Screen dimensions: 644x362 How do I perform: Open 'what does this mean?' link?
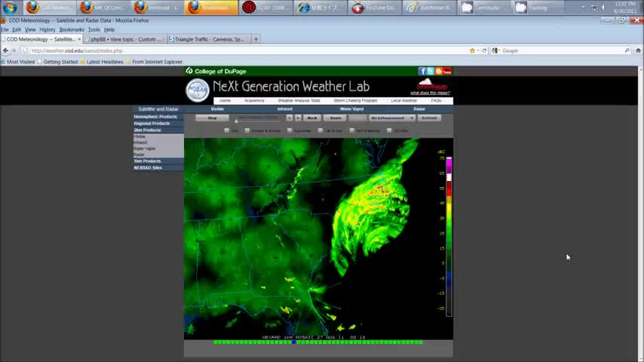coord(430,93)
